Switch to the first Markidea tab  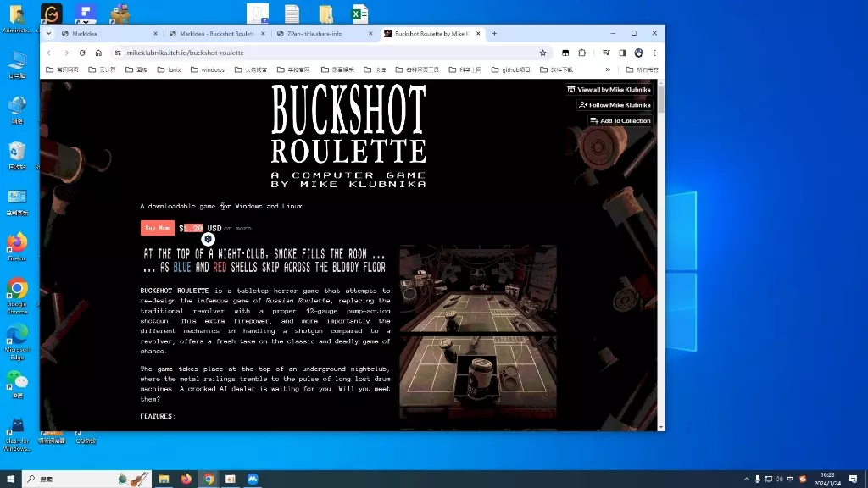pos(109,34)
